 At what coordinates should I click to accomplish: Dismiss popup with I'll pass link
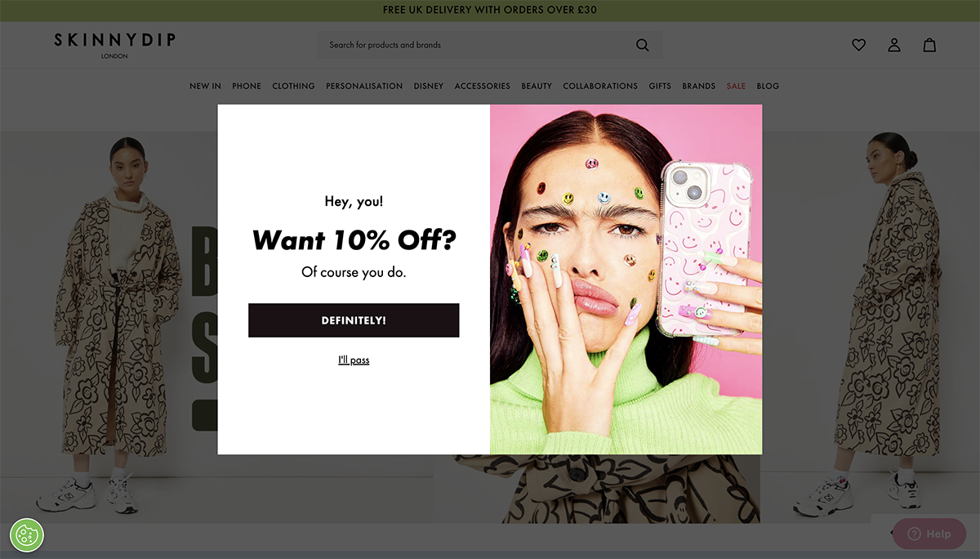tap(354, 360)
